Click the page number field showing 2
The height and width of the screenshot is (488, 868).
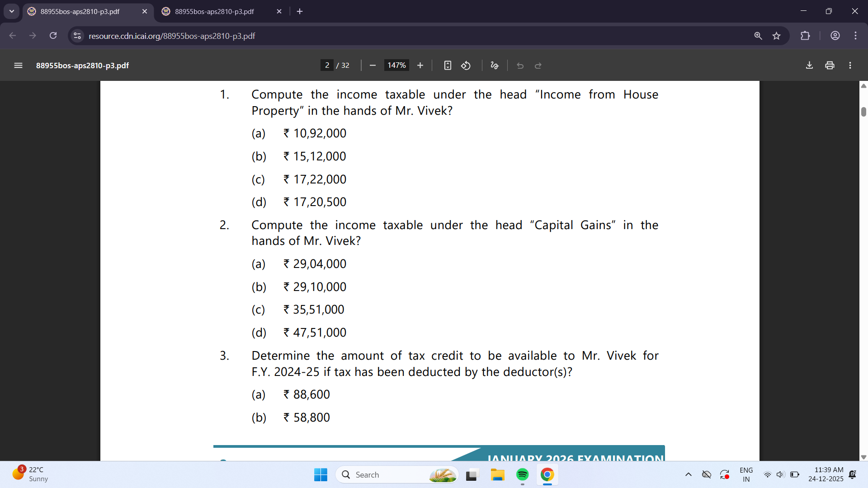click(x=327, y=66)
